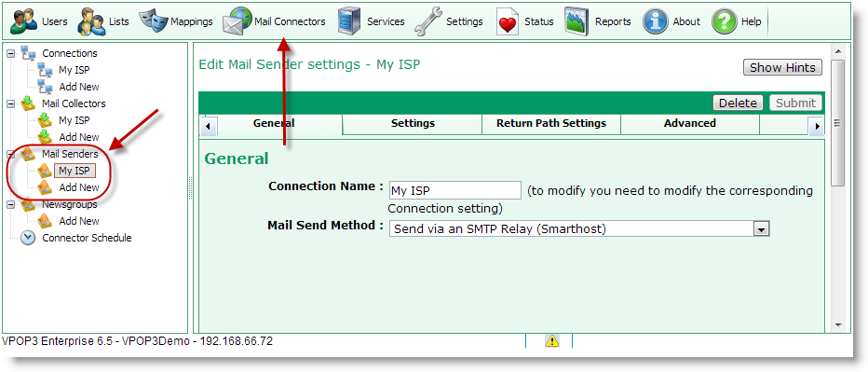
Task: Open Status with the heart icon
Action: [507, 21]
